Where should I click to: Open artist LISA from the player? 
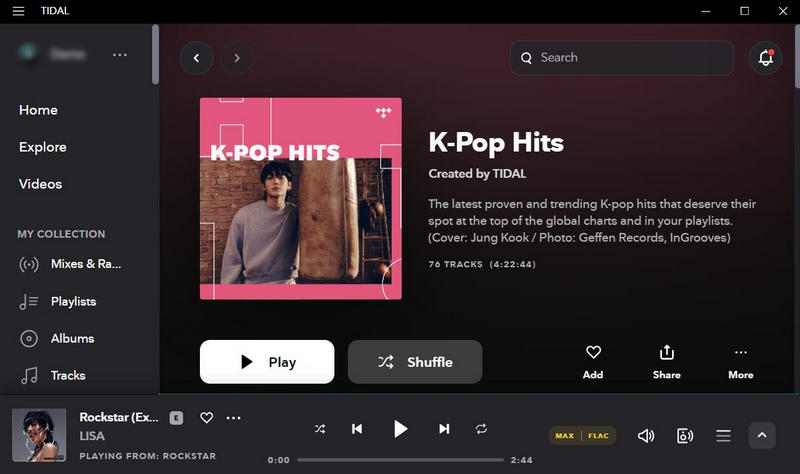92,436
